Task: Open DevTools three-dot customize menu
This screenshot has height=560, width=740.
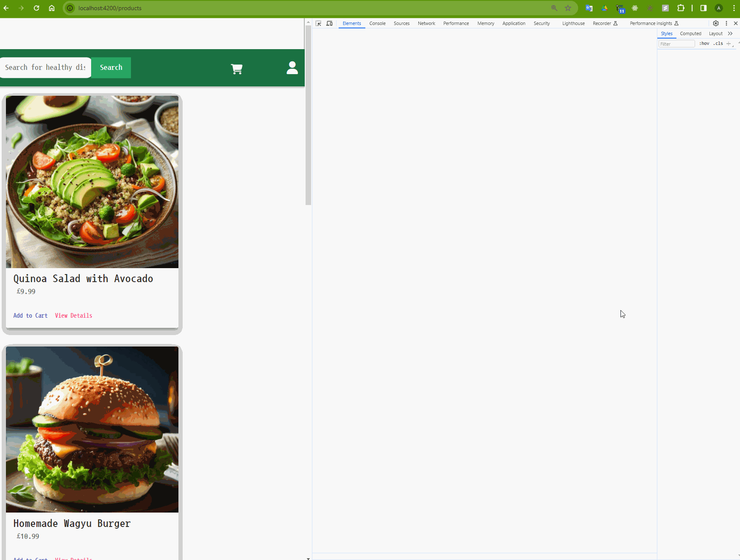Action: coord(726,23)
